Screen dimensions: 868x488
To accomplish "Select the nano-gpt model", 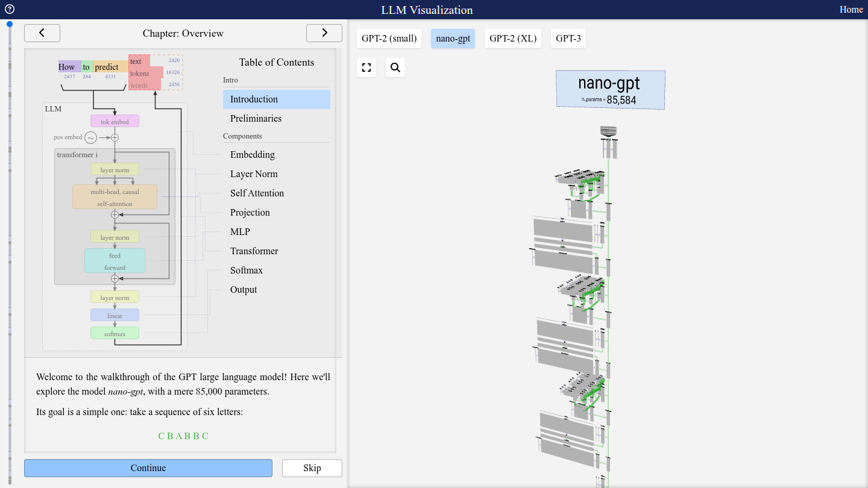I will pos(453,39).
